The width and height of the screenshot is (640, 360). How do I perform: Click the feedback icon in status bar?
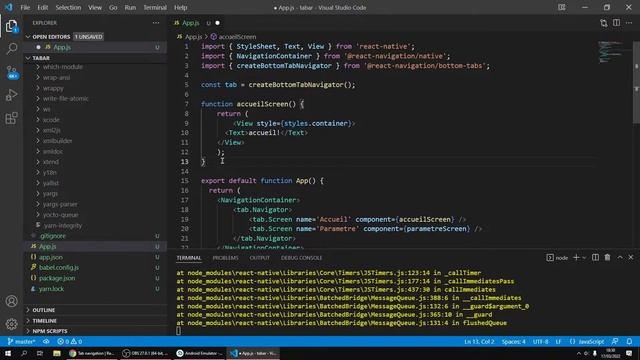coord(615,342)
